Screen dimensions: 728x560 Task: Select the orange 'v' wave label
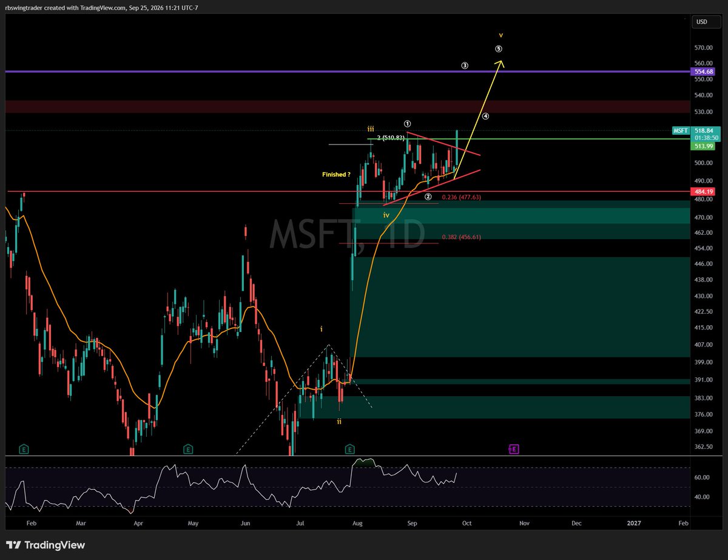tap(500, 35)
